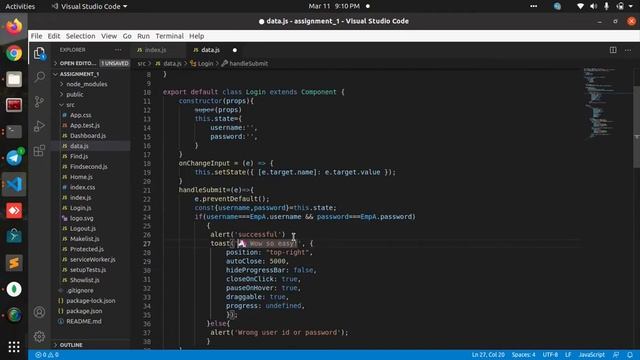The height and width of the screenshot is (360, 640).
Task: Change the UTF-8 encoding setting
Action: coord(550,355)
